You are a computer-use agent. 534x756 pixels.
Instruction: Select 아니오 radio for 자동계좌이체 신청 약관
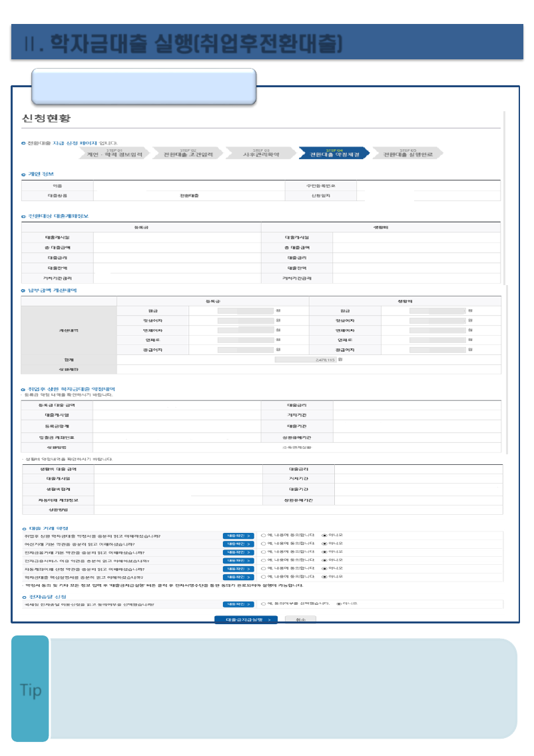point(324,568)
